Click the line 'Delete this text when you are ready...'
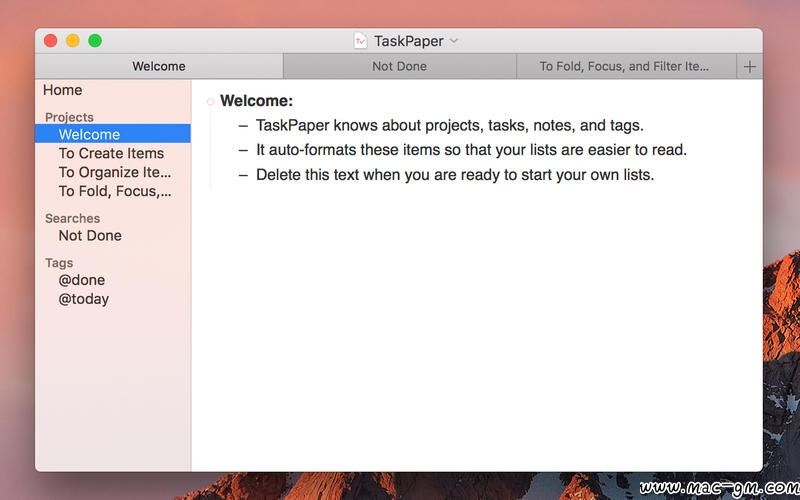Viewport: 800px width, 500px height. pyautogui.click(x=455, y=174)
